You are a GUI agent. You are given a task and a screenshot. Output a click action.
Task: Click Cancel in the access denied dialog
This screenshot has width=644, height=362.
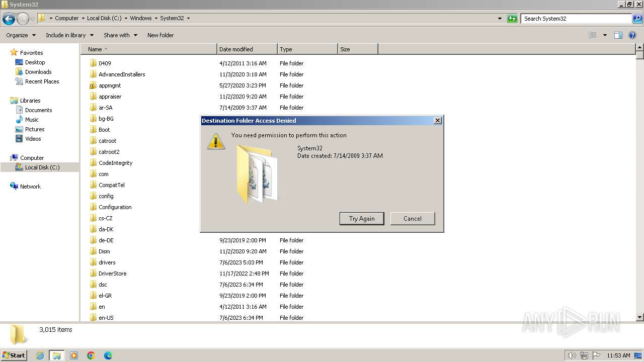pos(413,219)
